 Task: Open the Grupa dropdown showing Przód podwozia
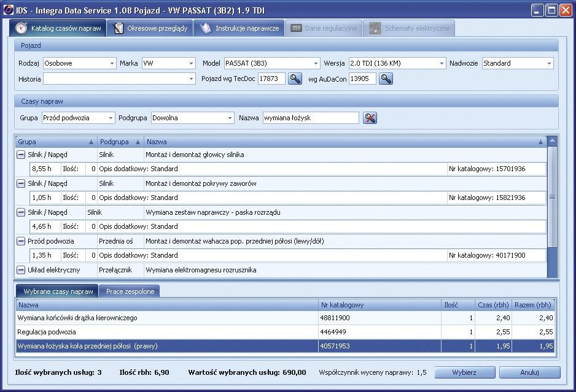tap(78, 118)
